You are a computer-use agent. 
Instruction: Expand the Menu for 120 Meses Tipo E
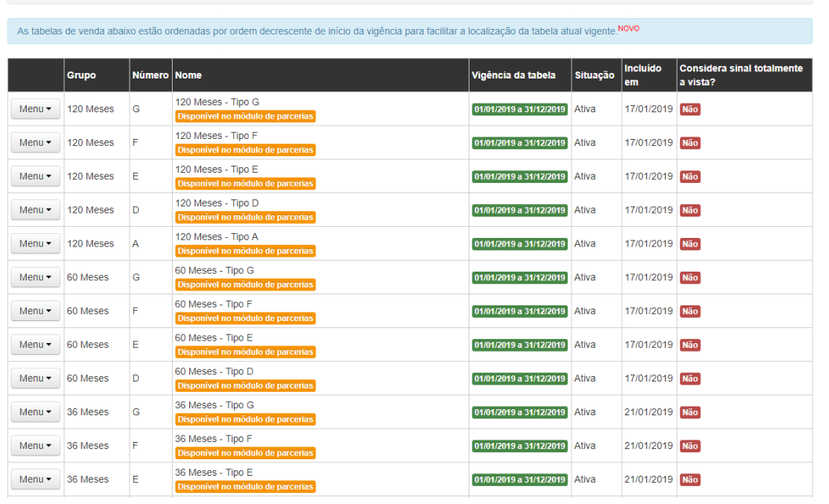pos(35,177)
